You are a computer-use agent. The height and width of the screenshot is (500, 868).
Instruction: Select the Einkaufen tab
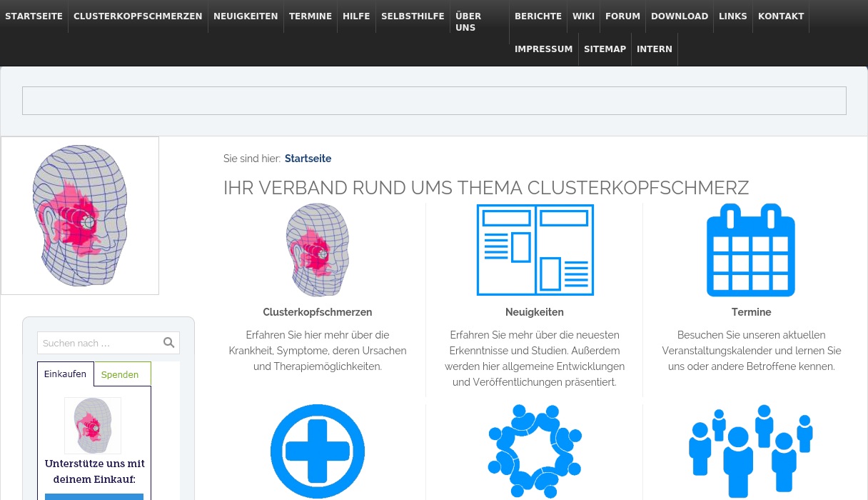(65, 374)
